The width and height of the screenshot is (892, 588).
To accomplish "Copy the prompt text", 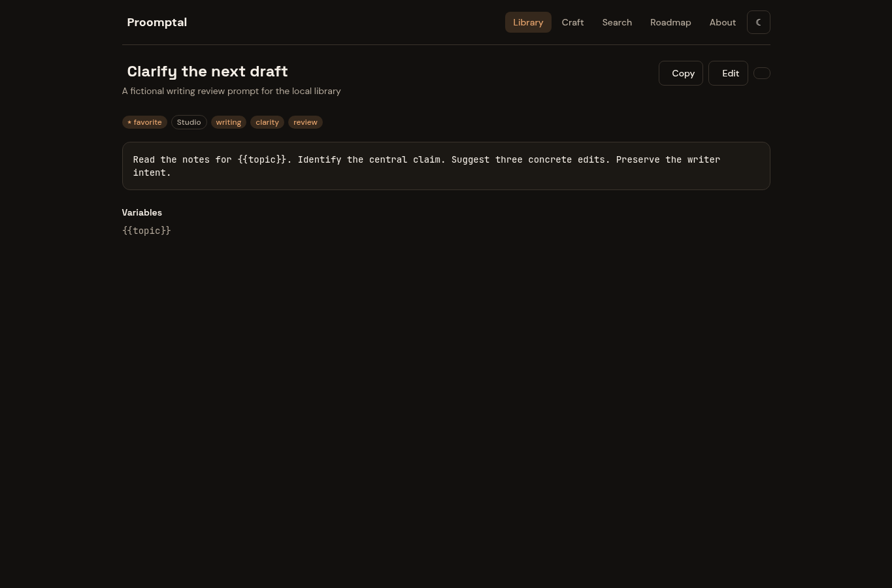I will (x=681, y=73).
